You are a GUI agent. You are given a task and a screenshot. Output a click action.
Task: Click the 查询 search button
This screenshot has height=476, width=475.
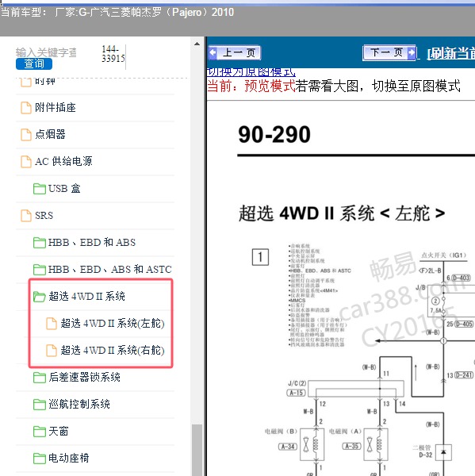[34, 63]
